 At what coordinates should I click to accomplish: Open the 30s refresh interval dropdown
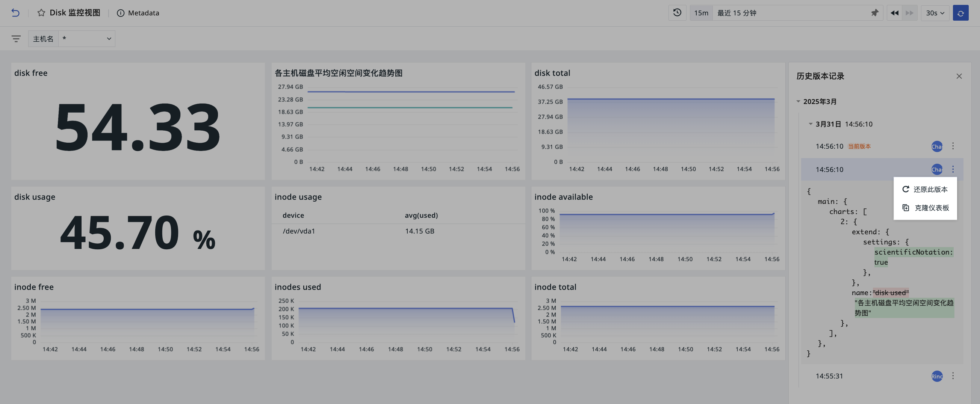(x=935, y=13)
